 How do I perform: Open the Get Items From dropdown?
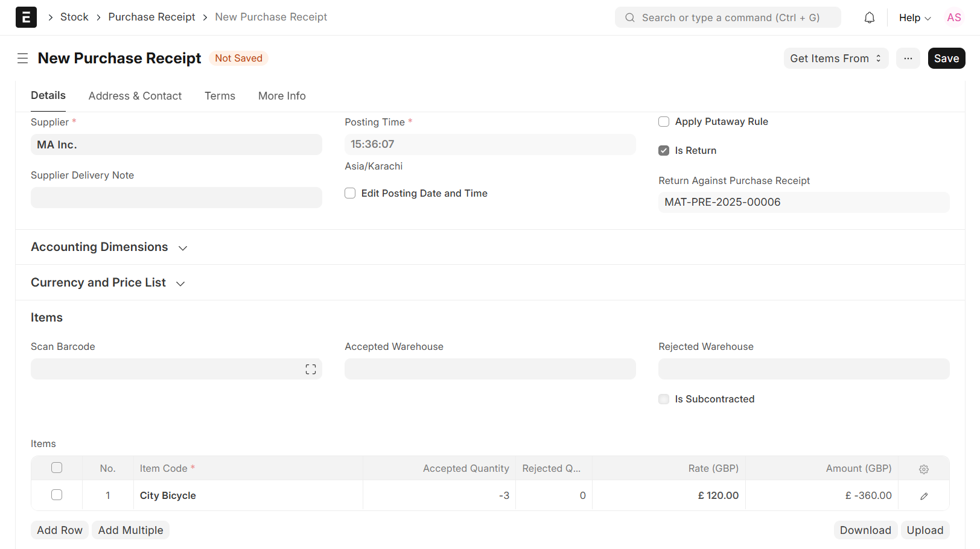click(835, 59)
